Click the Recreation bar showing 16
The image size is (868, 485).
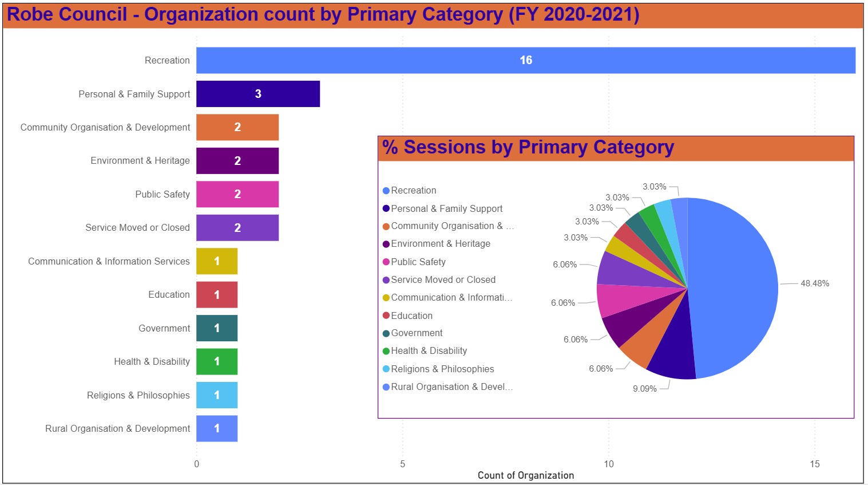(525, 60)
